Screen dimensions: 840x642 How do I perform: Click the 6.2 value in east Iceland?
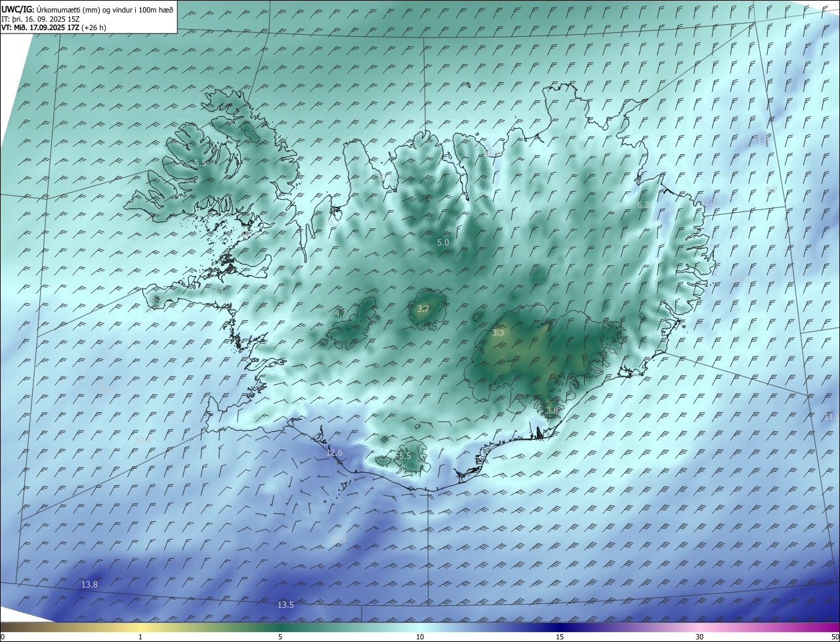coord(644,205)
